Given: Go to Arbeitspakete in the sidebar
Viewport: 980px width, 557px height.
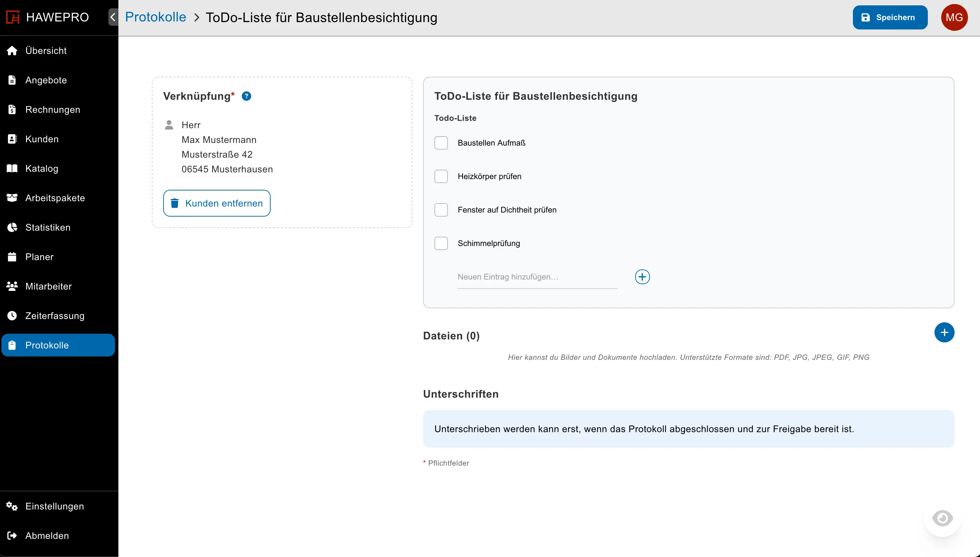Looking at the screenshot, I should tap(55, 198).
